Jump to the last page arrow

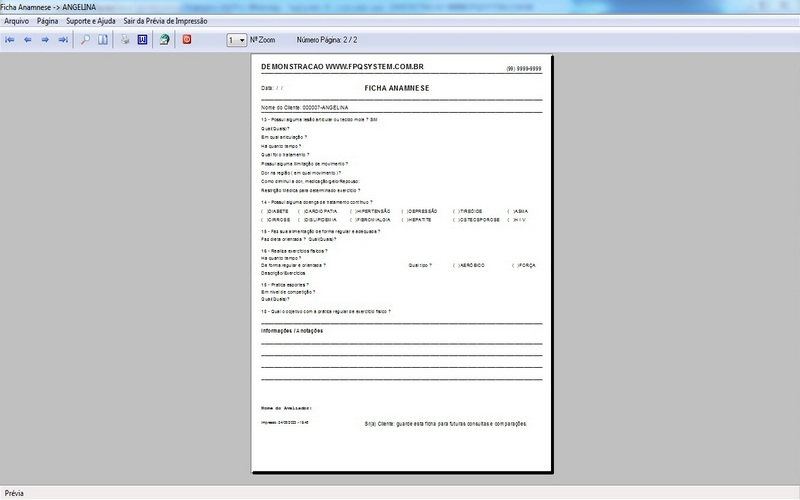pos(63,40)
